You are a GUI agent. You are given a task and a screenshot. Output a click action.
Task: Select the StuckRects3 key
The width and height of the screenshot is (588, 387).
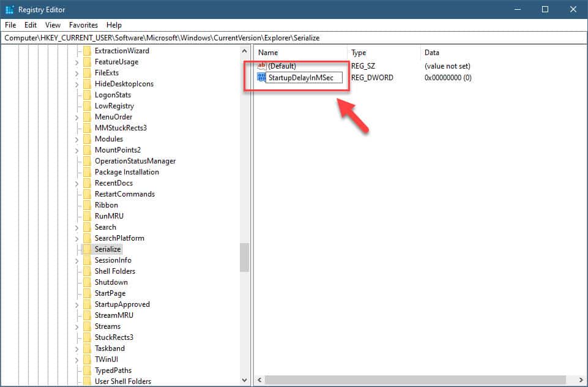point(114,337)
